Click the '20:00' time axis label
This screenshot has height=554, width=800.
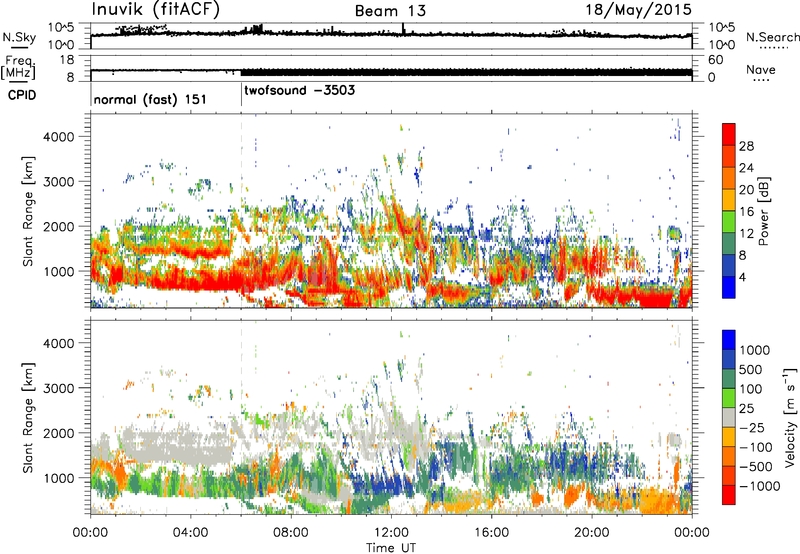coord(591,533)
